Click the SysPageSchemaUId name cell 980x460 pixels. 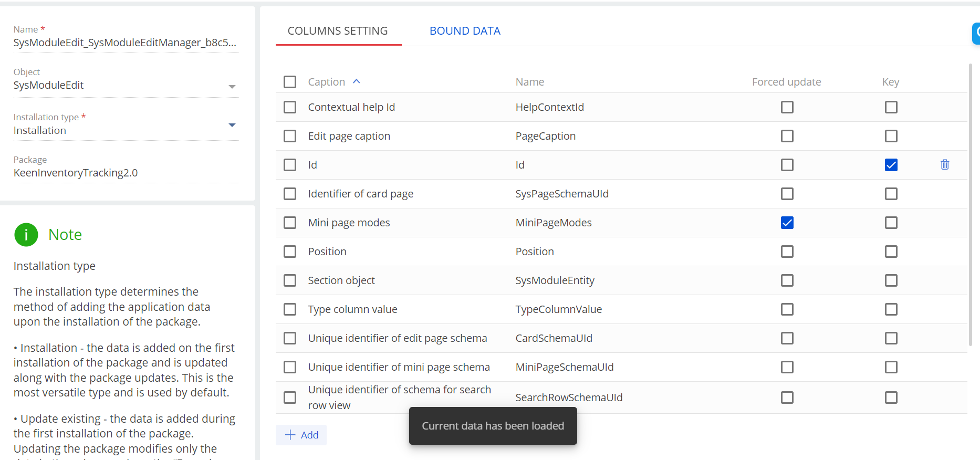point(562,194)
